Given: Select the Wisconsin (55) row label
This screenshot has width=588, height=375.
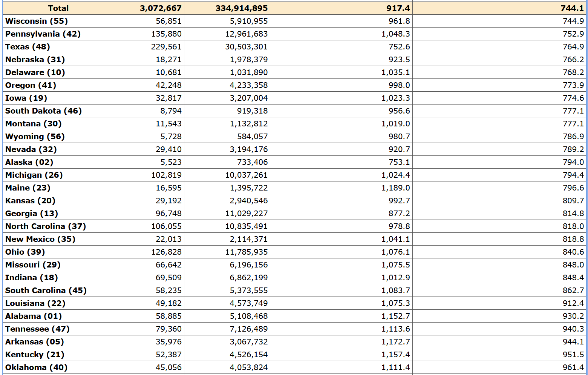Looking at the screenshot, I should [x=37, y=21].
